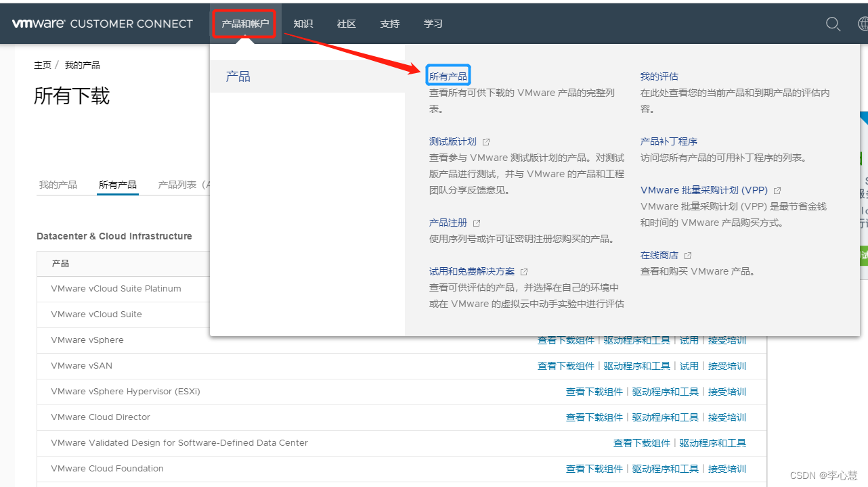The width and height of the screenshot is (868, 487).
Task: Select VMware Cloud Director product name
Action: tap(100, 417)
